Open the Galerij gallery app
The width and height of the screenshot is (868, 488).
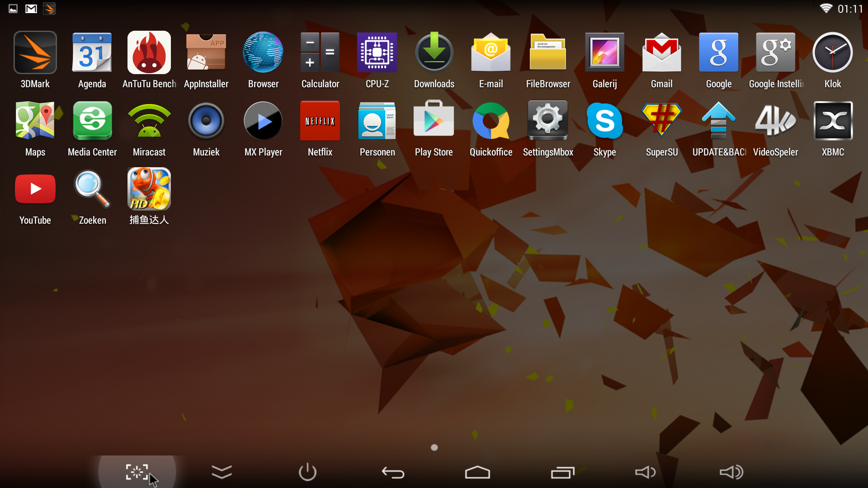coord(605,52)
